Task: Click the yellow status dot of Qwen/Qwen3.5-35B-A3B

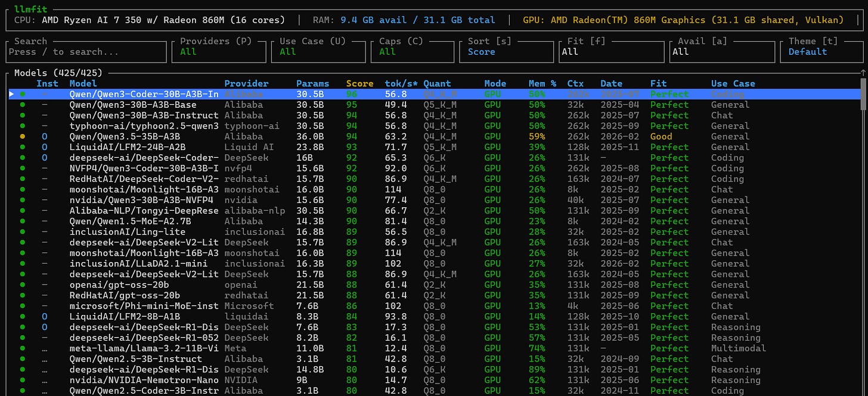Action: point(23,136)
